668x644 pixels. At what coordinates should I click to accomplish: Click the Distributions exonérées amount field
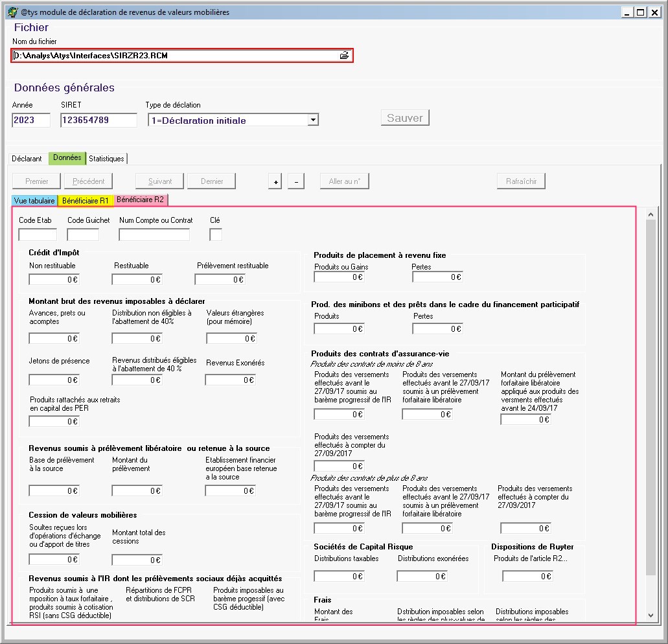point(422,576)
